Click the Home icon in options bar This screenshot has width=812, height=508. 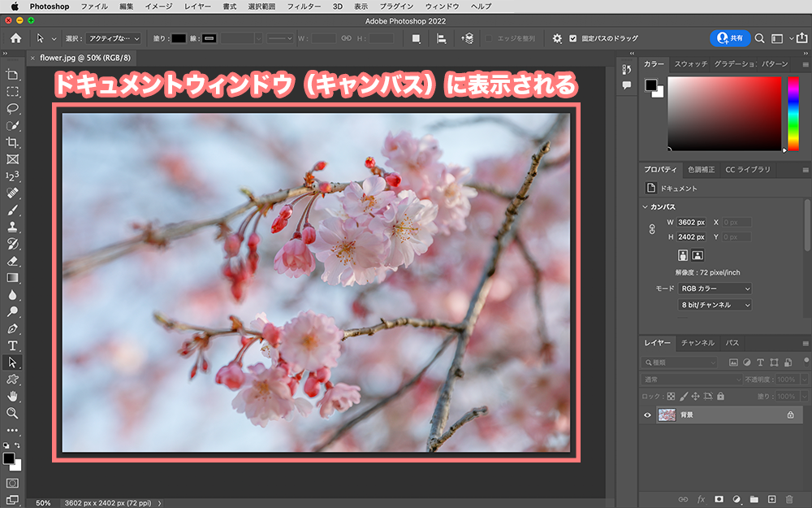click(x=16, y=38)
